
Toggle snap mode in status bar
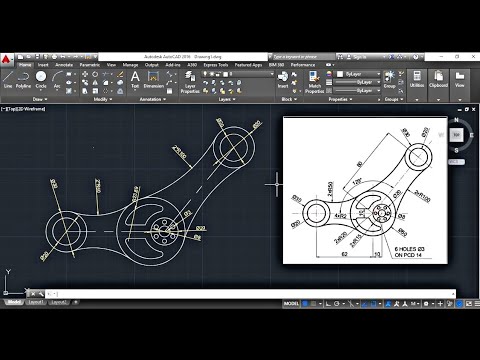pyautogui.click(x=313, y=304)
